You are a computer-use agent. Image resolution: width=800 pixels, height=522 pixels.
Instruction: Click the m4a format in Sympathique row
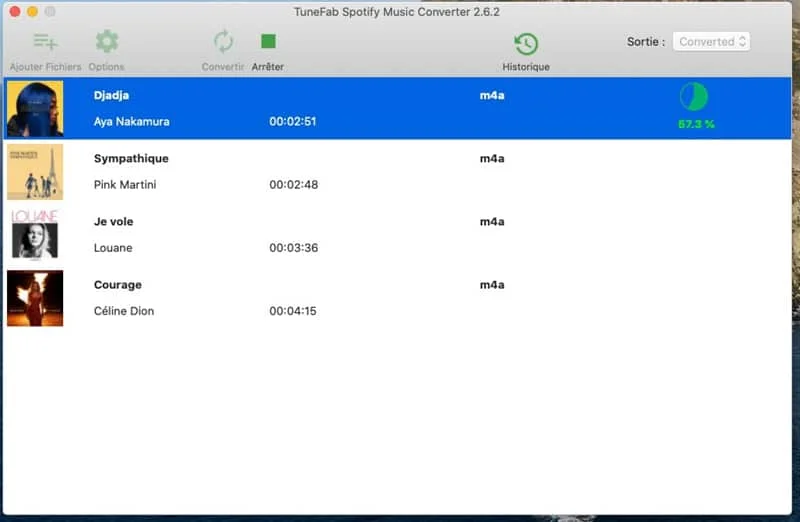tap(492, 159)
